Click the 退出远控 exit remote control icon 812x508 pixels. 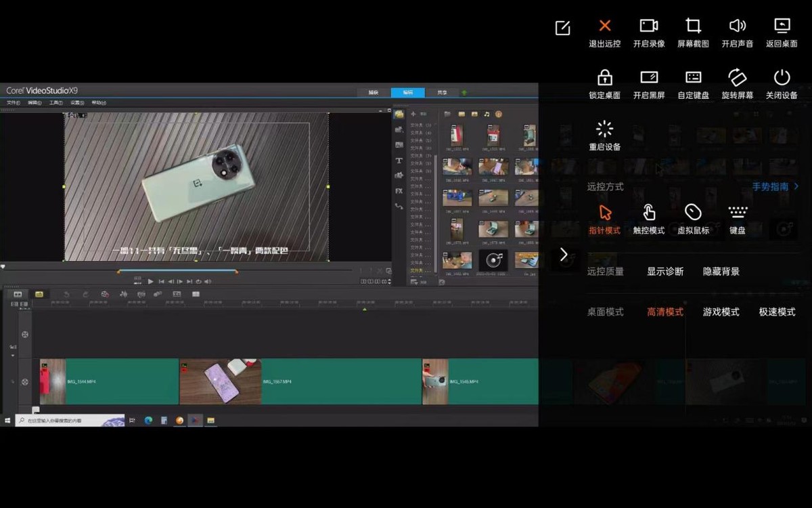coord(604,26)
